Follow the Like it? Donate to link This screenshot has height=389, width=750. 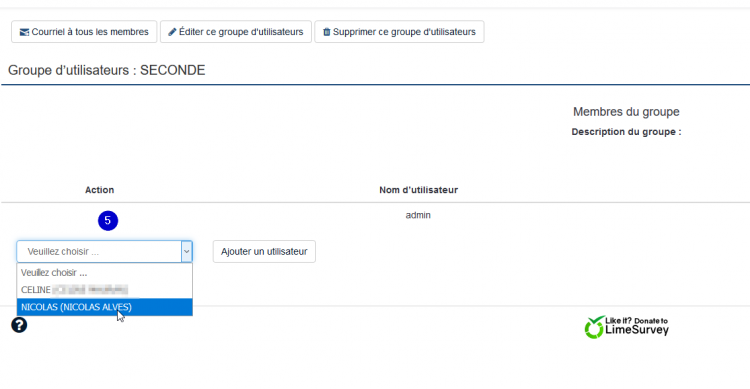(x=636, y=321)
